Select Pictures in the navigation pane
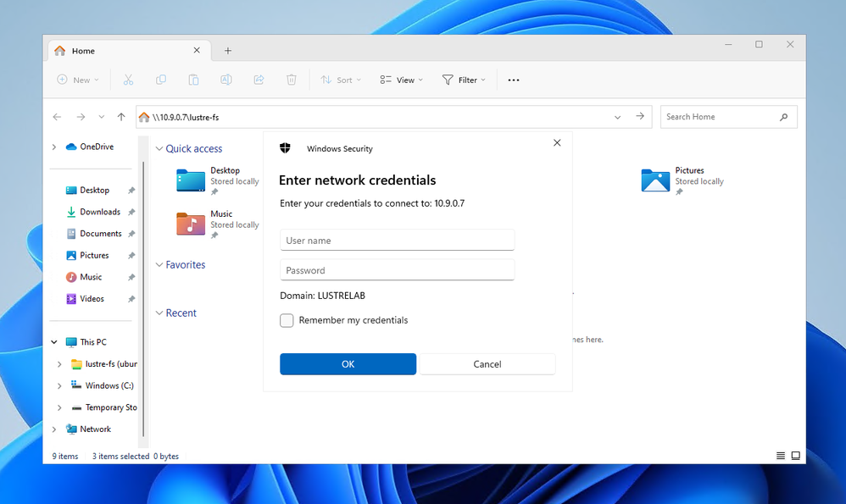The image size is (846, 504). (x=92, y=255)
